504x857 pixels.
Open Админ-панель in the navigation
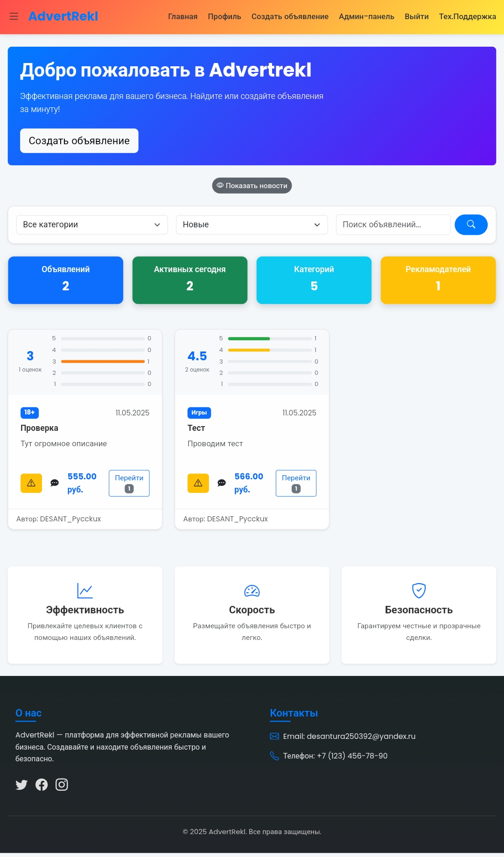pyautogui.click(x=366, y=17)
